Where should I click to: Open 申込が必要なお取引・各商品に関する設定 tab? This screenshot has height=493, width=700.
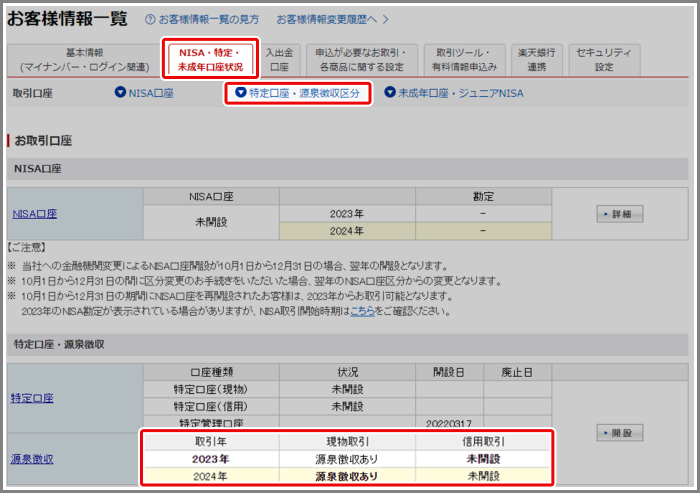pyautogui.click(x=362, y=60)
